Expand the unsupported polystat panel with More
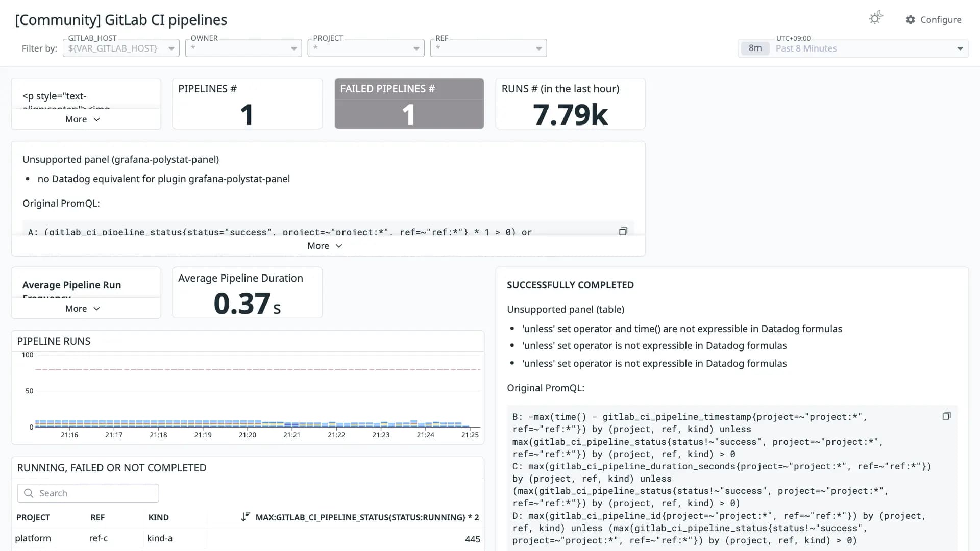Viewport: 980px width, 551px height. coord(325,246)
